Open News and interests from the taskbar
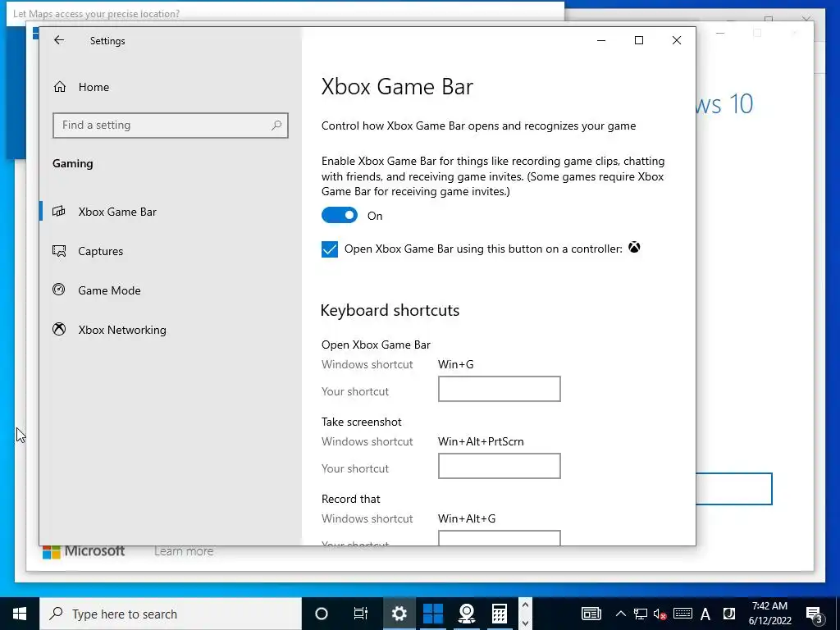Viewport: 840px width, 630px height. pyautogui.click(x=591, y=614)
